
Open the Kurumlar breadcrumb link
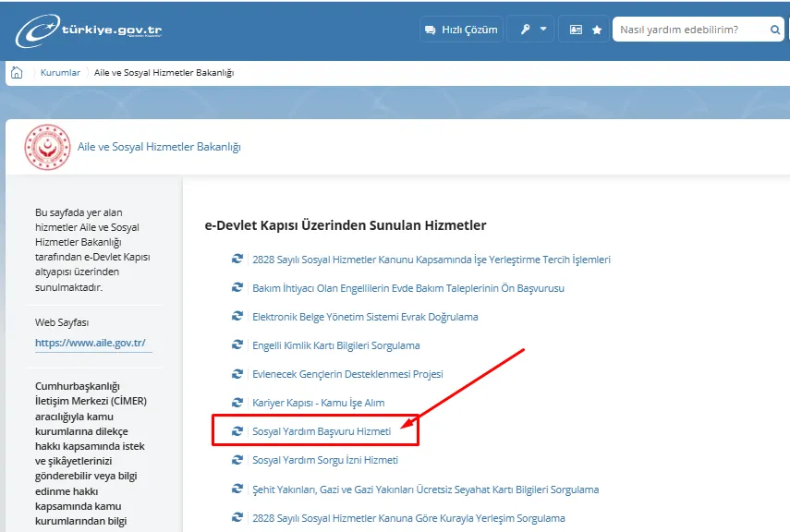click(x=60, y=73)
